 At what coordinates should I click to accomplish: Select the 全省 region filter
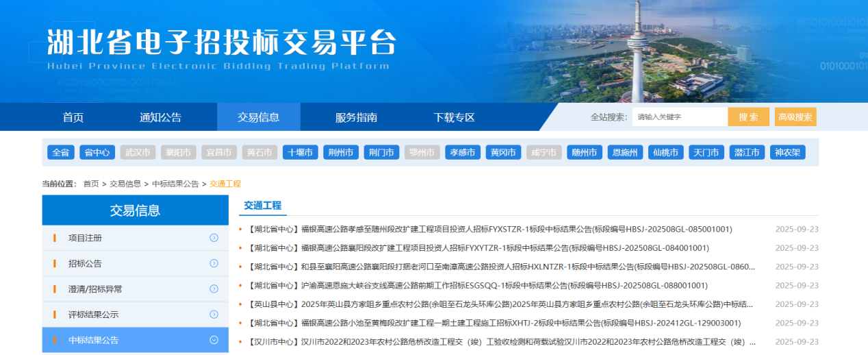point(61,152)
